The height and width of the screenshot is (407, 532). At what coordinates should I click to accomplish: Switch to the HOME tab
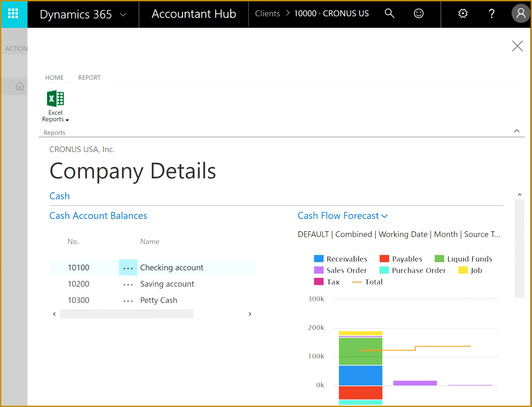(x=54, y=78)
